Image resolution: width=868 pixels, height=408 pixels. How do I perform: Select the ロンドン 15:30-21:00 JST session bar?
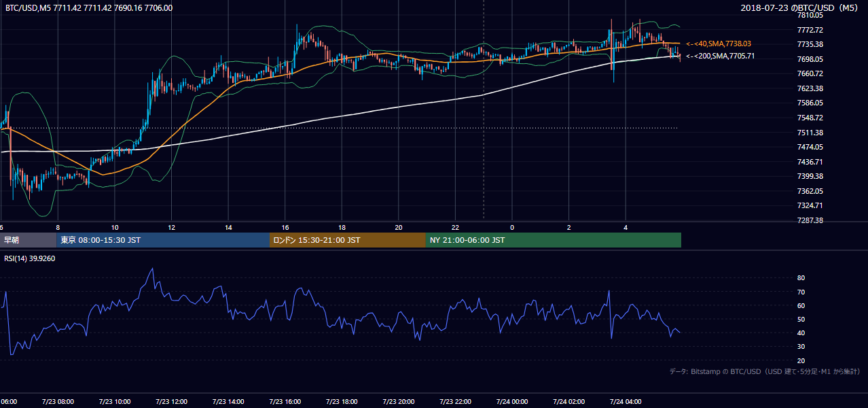tap(348, 240)
